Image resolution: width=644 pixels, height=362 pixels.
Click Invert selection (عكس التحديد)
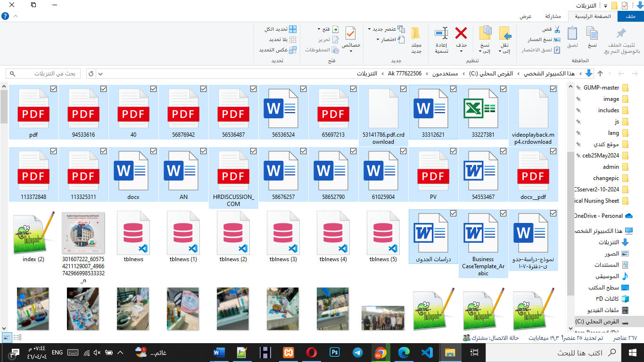[278, 49]
